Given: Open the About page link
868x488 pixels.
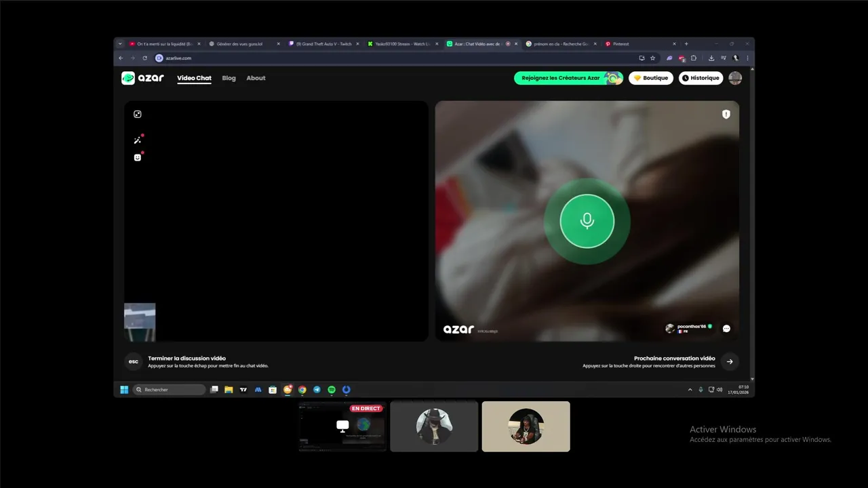Looking at the screenshot, I should pos(256,78).
